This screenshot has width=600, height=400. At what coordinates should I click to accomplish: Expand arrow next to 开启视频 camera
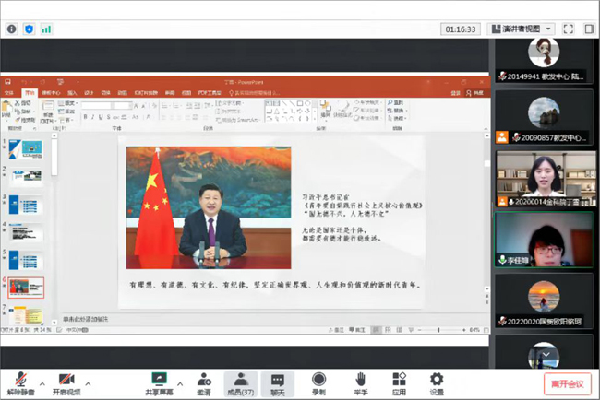tap(90, 383)
